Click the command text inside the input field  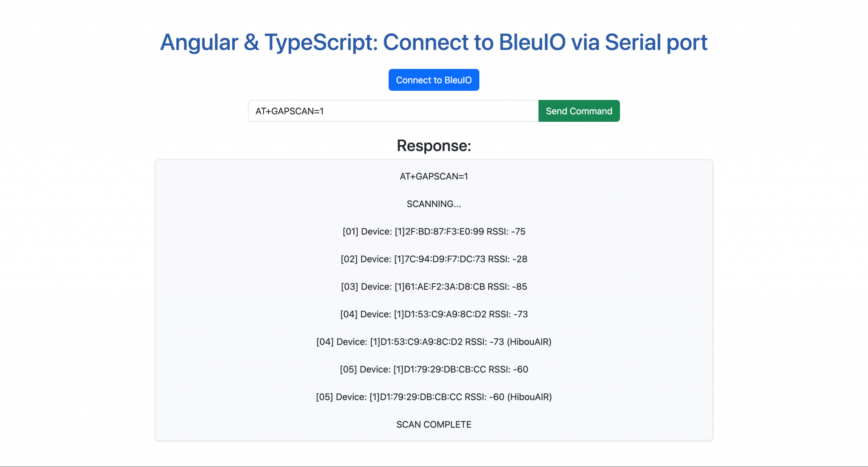click(289, 111)
